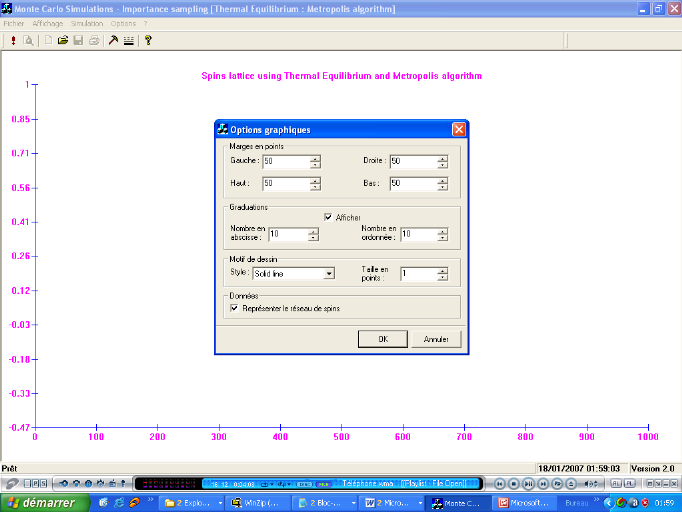Click the print preview magnifier icon

pyautogui.click(x=28, y=41)
